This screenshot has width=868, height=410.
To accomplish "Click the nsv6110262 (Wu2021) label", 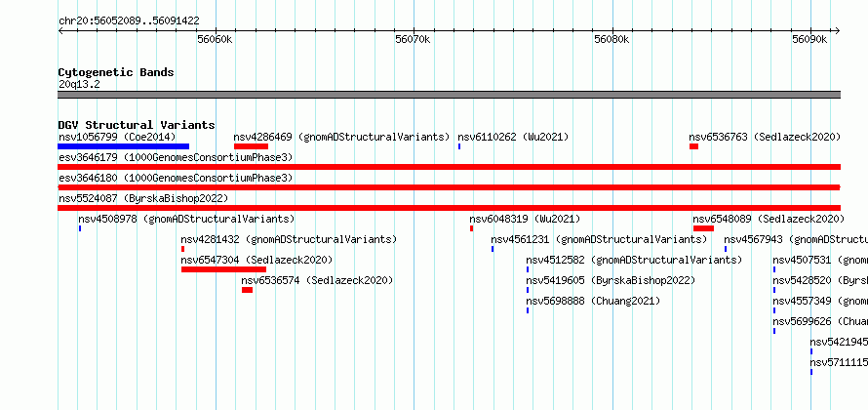I will pos(513,137).
